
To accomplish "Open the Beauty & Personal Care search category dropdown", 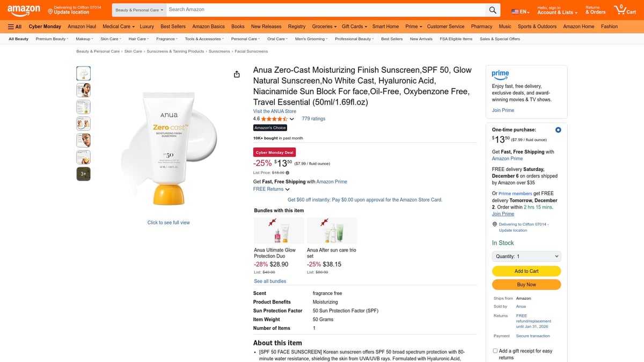I will 138,9.
